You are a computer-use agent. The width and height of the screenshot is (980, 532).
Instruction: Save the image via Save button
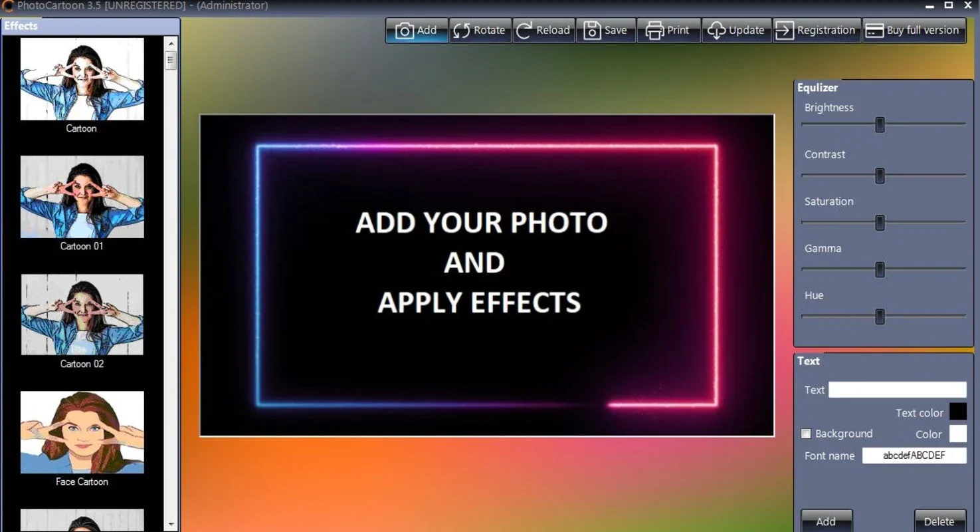click(605, 31)
